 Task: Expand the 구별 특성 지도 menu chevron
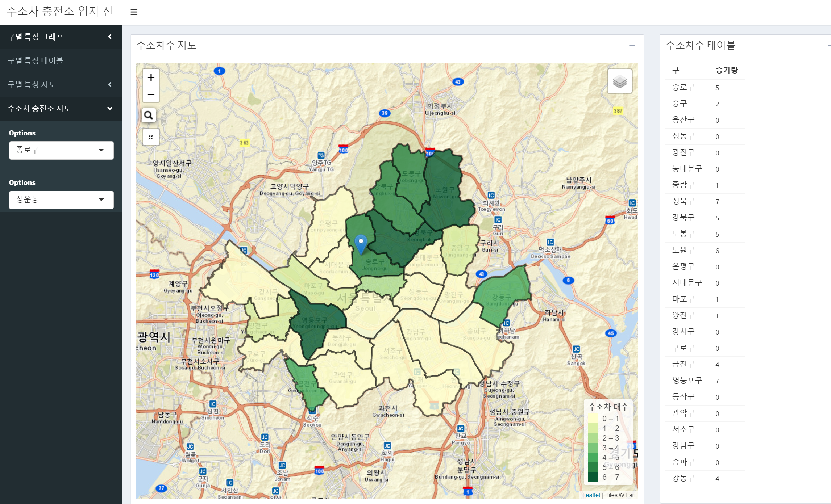109,84
